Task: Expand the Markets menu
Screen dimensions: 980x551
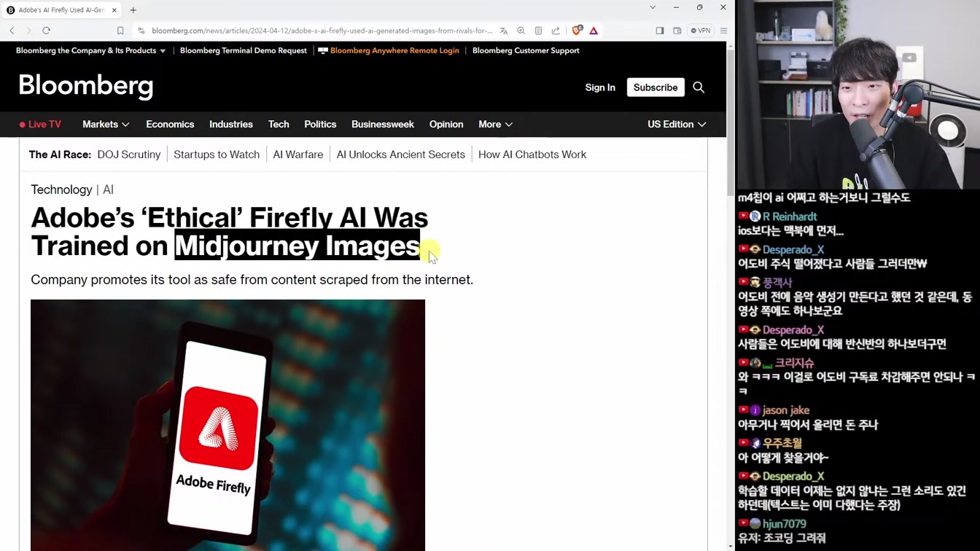Action: [106, 125]
